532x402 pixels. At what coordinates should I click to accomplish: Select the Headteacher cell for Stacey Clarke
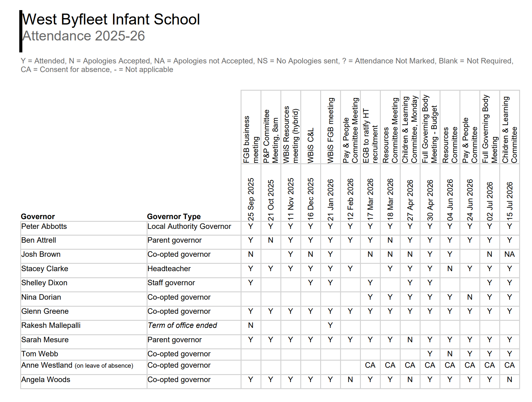[x=194, y=269]
